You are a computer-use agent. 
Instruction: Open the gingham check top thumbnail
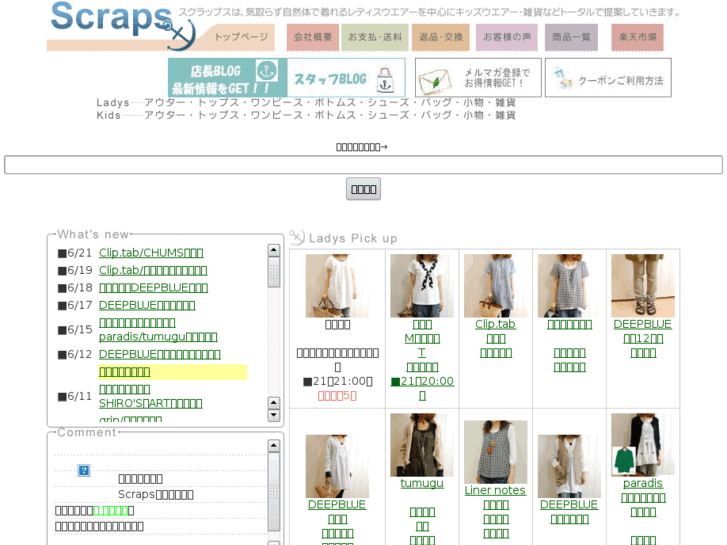pyautogui.click(x=569, y=286)
